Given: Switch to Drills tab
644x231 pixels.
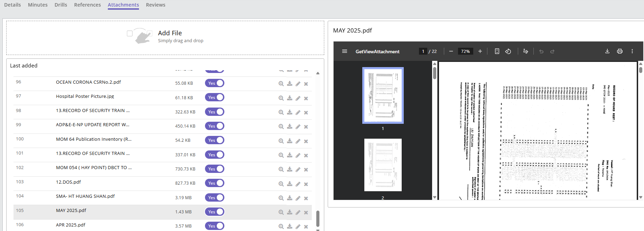Looking at the screenshot, I should click(61, 5).
